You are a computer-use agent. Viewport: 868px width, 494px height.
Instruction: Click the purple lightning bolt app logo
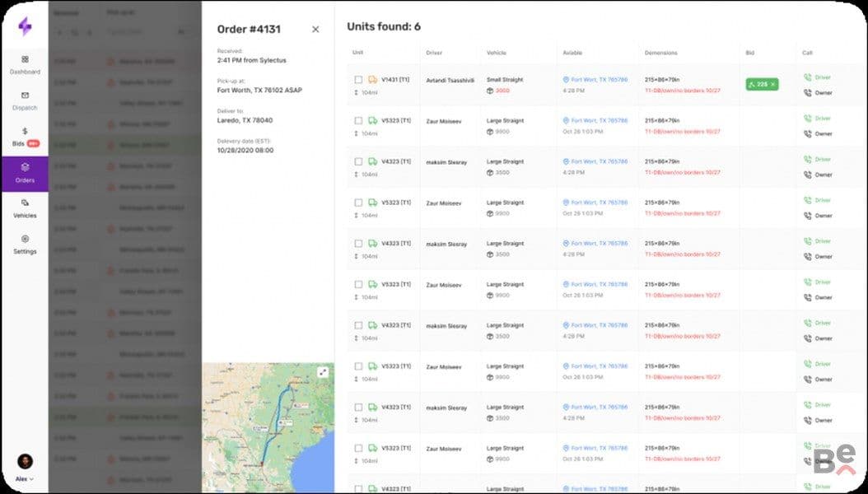pyautogui.click(x=25, y=26)
